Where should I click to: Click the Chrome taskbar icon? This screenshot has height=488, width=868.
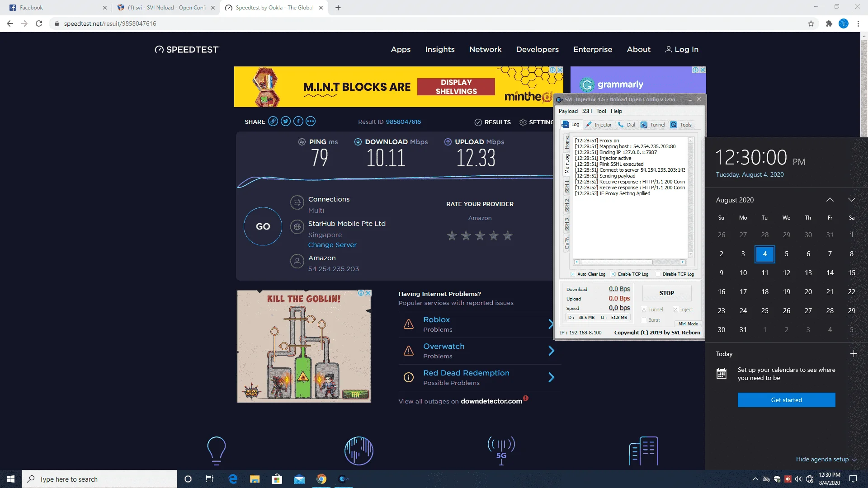321,479
